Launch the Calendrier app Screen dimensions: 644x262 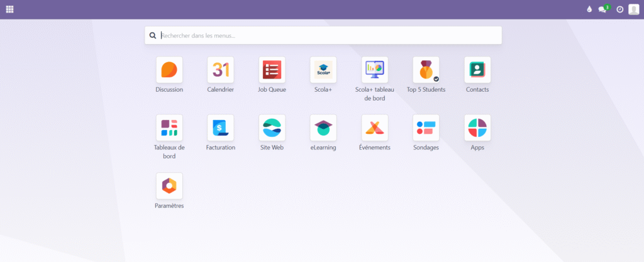(x=221, y=70)
